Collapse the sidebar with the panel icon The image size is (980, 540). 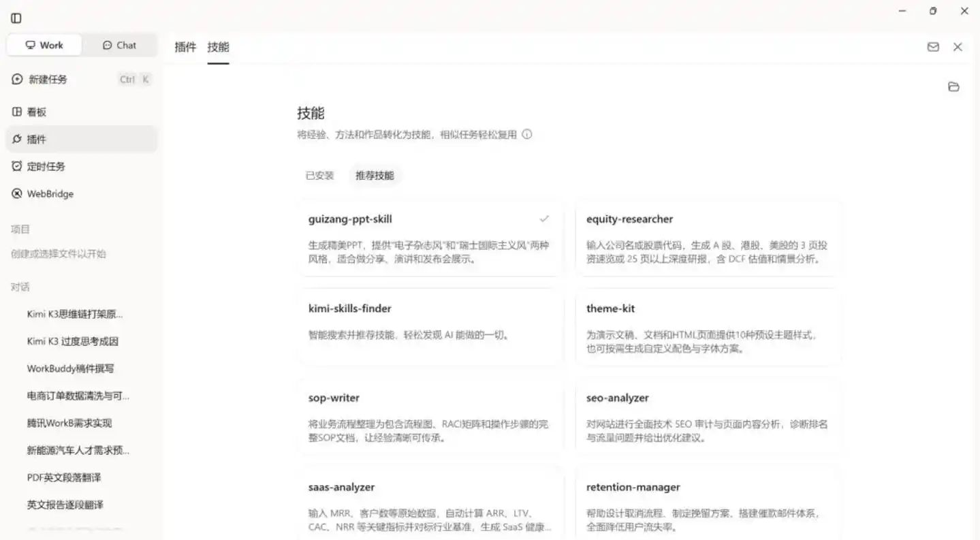coord(16,18)
